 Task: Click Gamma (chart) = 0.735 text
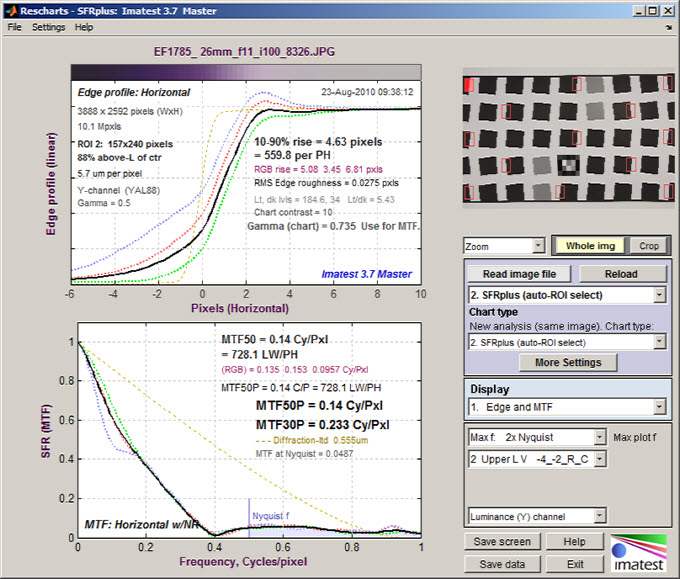click(x=301, y=226)
